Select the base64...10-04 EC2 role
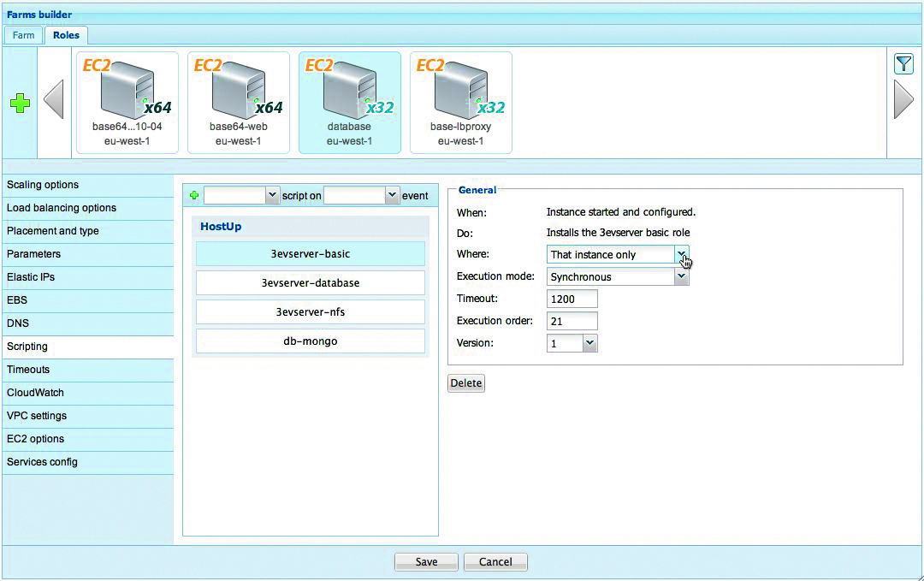924x581 pixels. (x=127, y=91)
